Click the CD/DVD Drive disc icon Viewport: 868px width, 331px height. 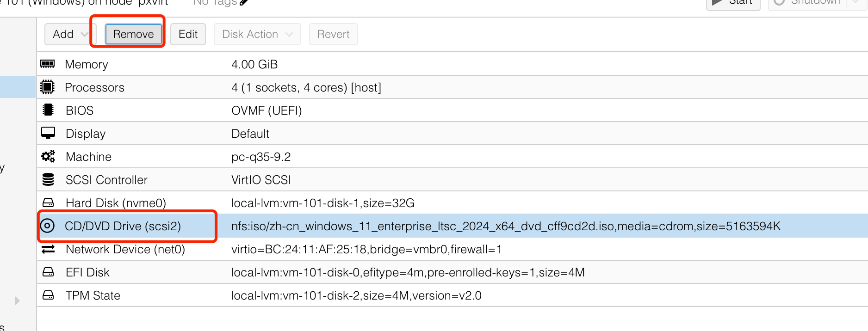(47, 226)
